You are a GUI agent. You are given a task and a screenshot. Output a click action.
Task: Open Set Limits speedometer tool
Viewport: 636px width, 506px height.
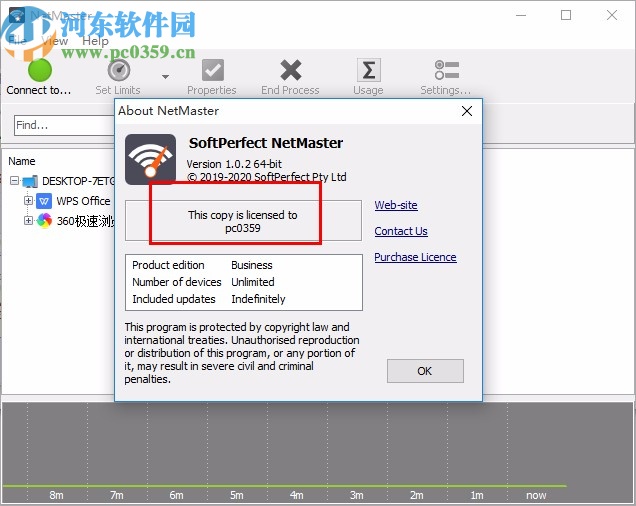pos(118,70)
